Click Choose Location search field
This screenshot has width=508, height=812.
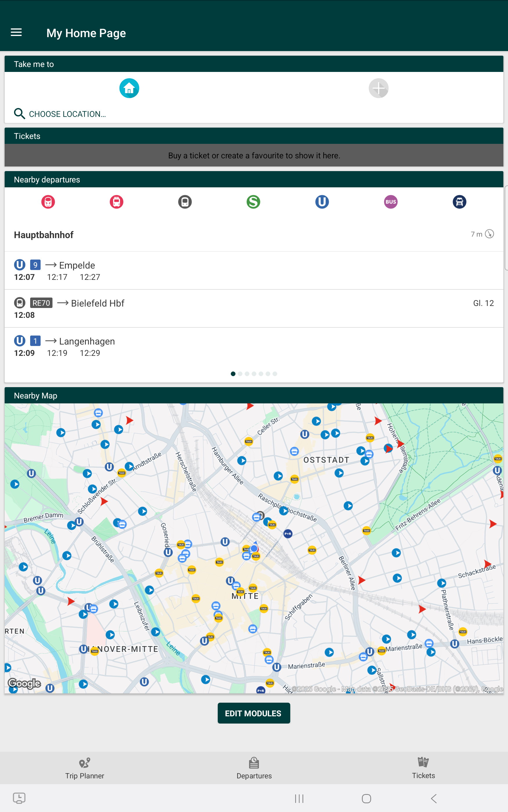pos(67,114)
